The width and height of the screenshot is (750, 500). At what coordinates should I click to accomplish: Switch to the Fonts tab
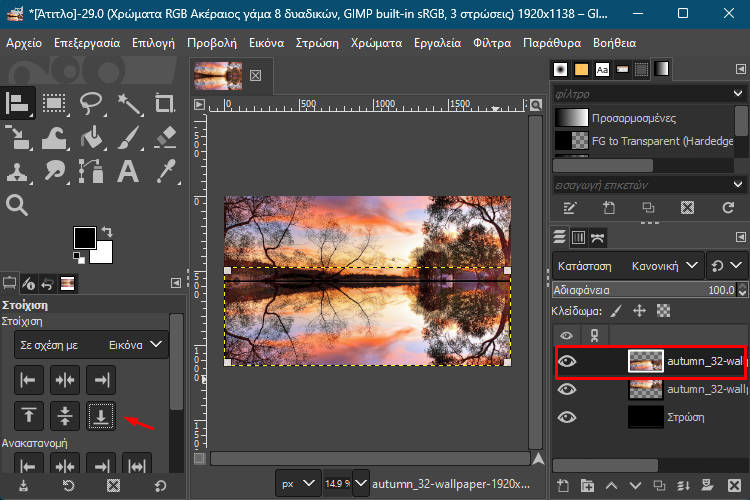[602, 70]
